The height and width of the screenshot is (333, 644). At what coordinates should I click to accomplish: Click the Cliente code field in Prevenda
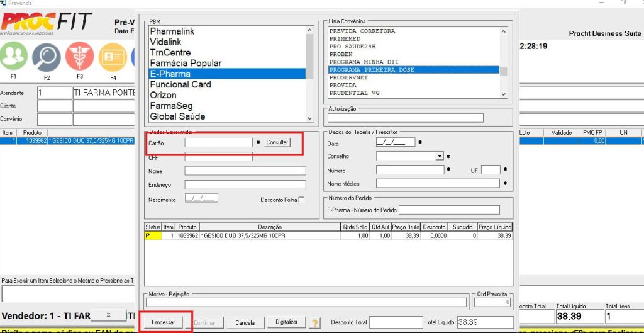click(55, 106)
